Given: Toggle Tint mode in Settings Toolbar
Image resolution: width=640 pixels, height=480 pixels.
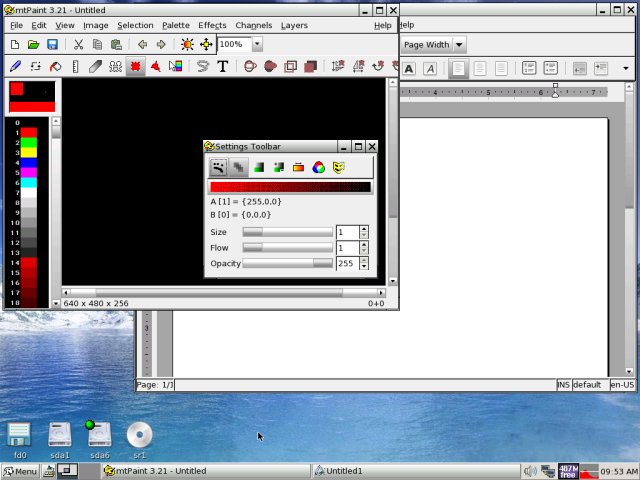Looking at the screenshot, I should pyautogui.click(x=259, y=167).
